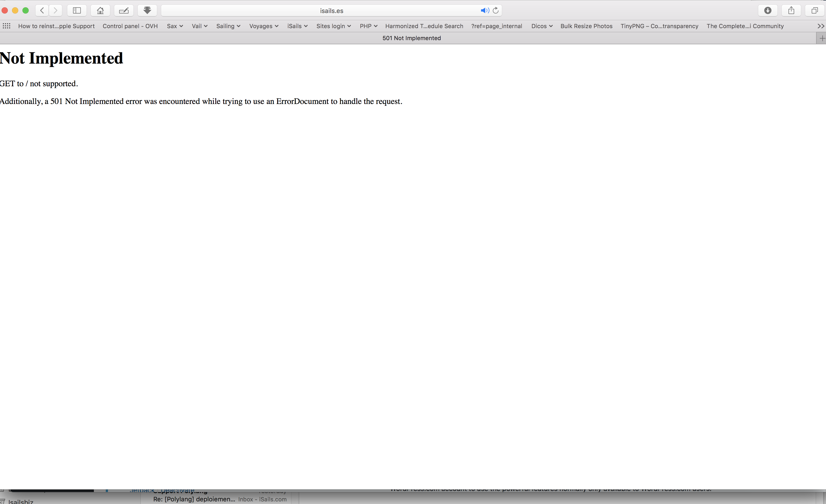Open TinyPNG – Co...transparency bookmark
826x504 pixels.
[x=659, y=26]
